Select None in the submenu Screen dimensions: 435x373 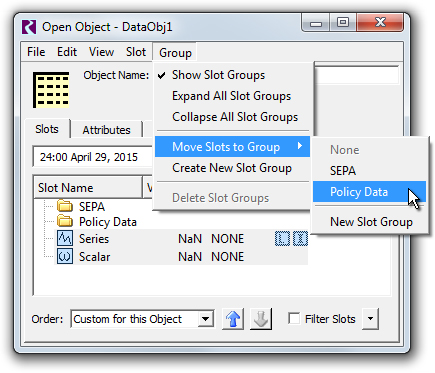[x=370, y=150]
